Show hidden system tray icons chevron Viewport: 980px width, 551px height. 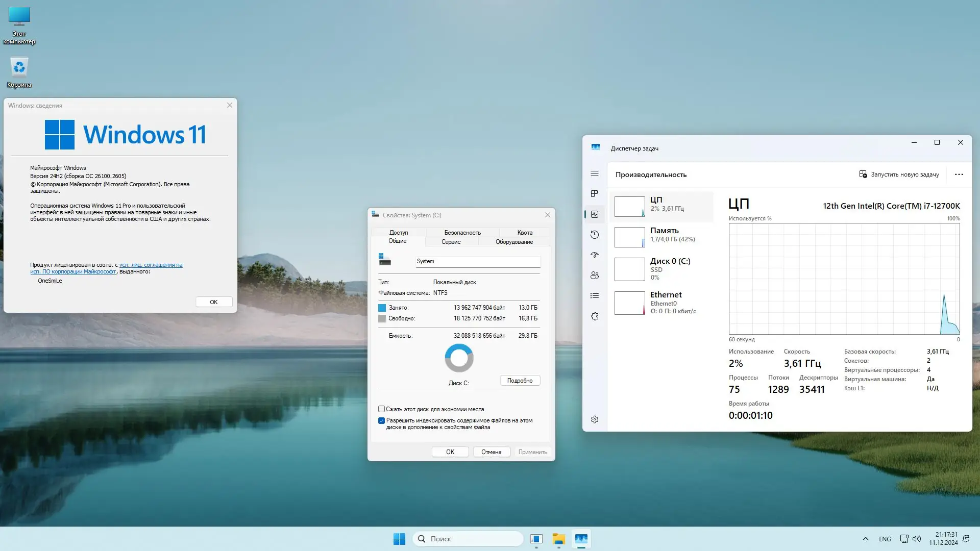(865, 539)
